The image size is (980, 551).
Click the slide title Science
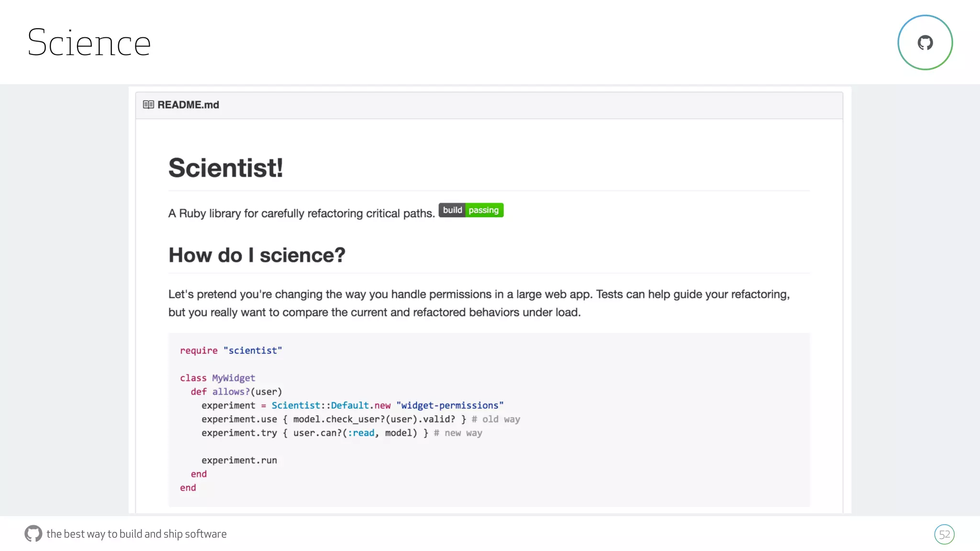click(x=89, y=43)
